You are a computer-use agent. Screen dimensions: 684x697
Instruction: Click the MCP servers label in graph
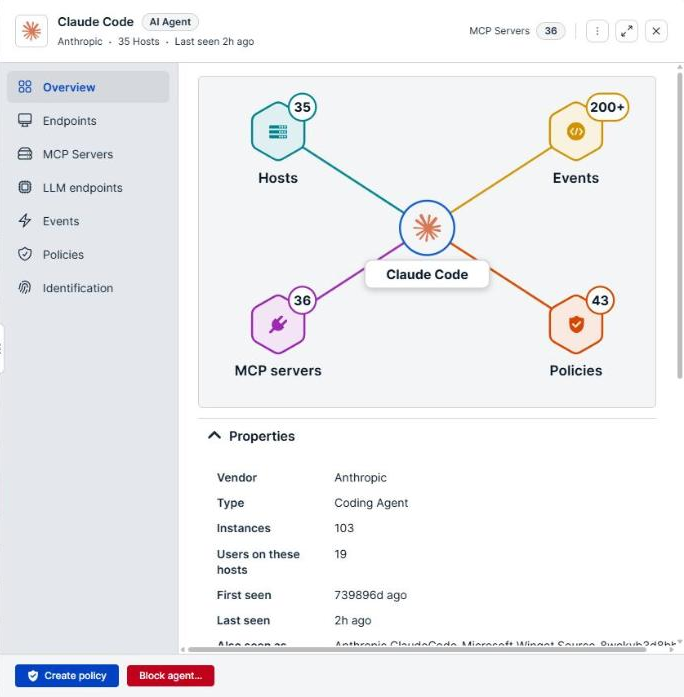[278, 370]
